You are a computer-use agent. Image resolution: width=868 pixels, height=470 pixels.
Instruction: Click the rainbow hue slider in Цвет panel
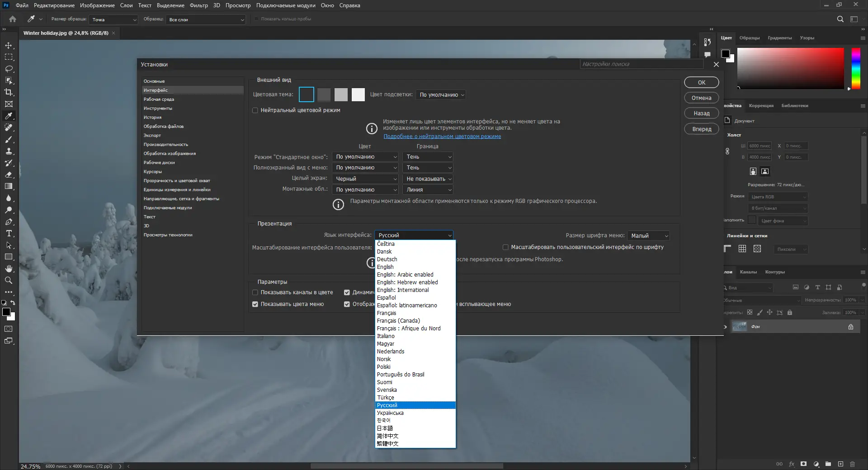(x=856, y=69)
